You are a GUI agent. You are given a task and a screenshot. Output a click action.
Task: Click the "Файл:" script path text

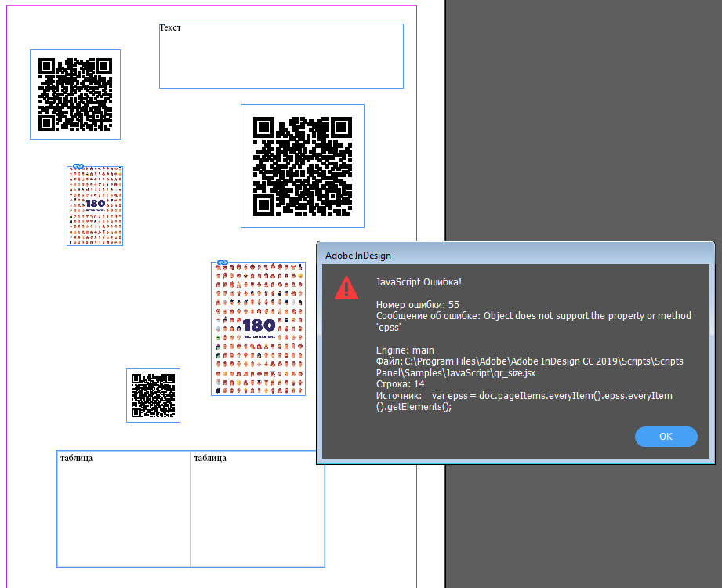(529, 367)
